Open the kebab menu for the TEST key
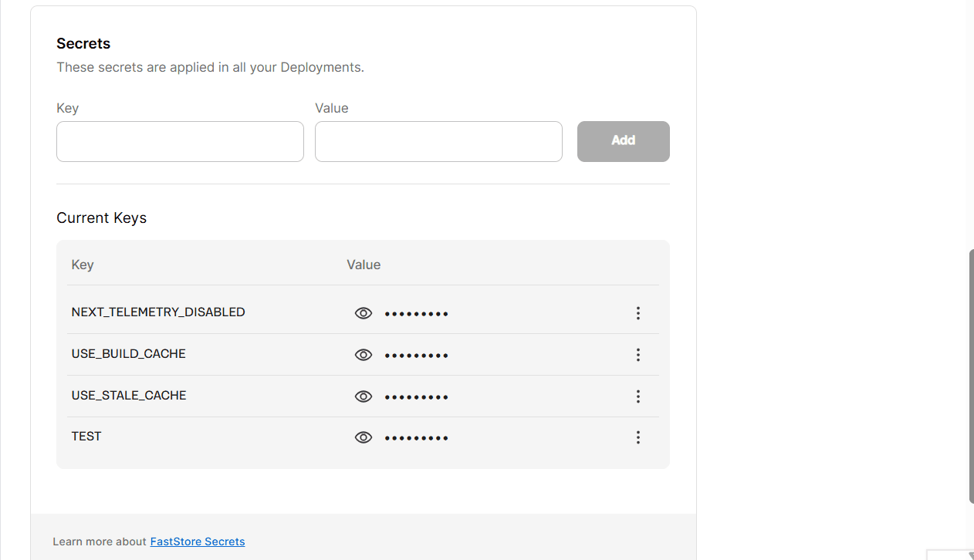The height and width of the screenshot is (560, 974). point(637,437)
